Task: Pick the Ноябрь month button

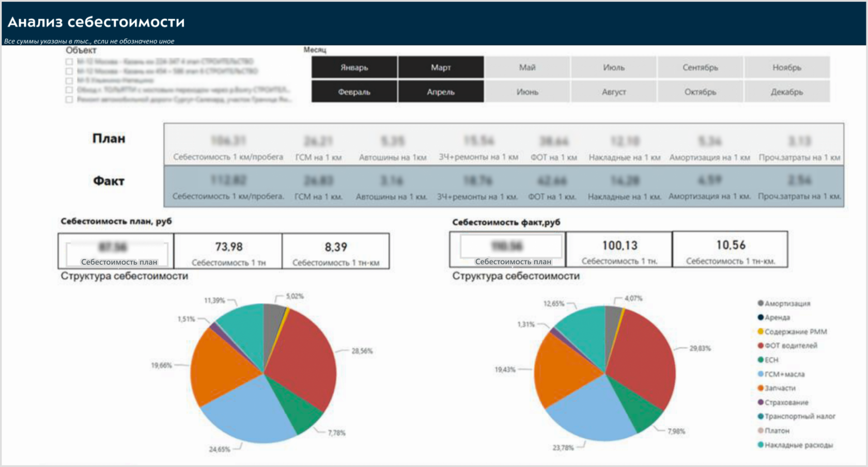Action: tap(787, 67)
